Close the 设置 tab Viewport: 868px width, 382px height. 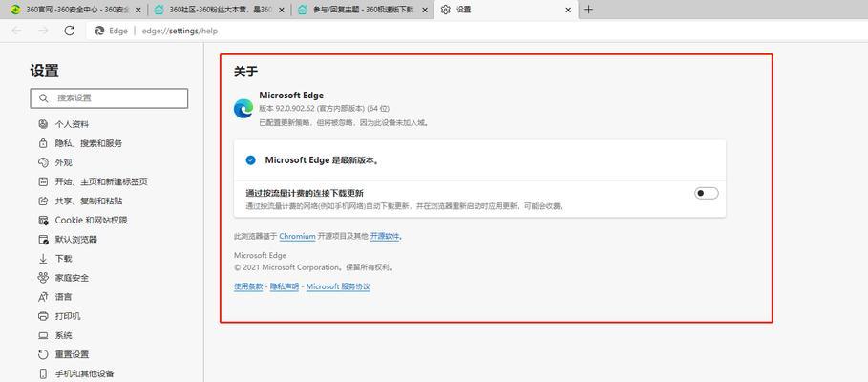coord(568,10)
